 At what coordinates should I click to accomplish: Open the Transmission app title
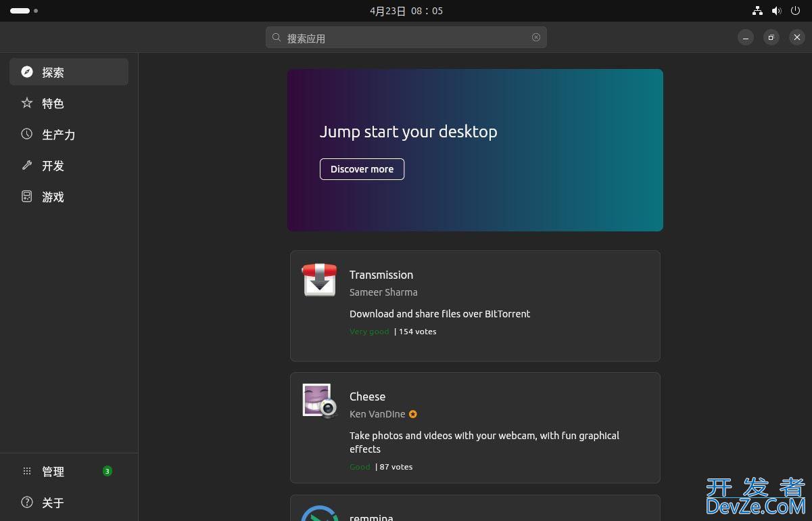tap(381, 275)
